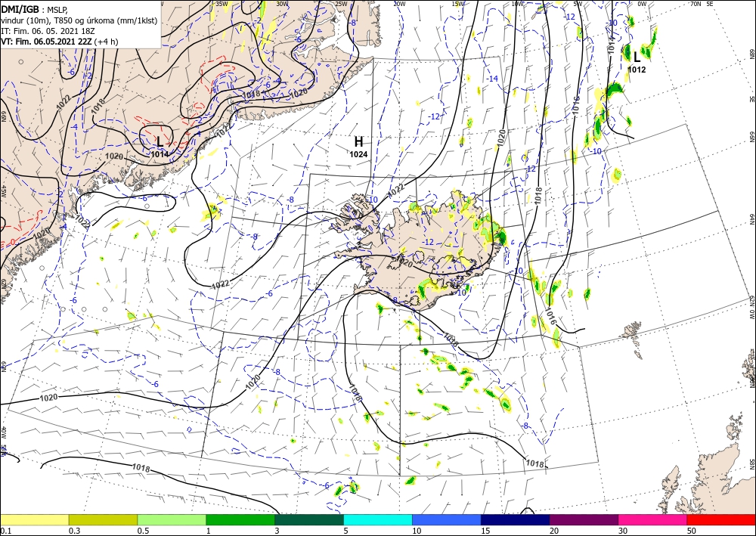
Task: Pick the olive 0.3 legend color band
Action: point(103,520)
